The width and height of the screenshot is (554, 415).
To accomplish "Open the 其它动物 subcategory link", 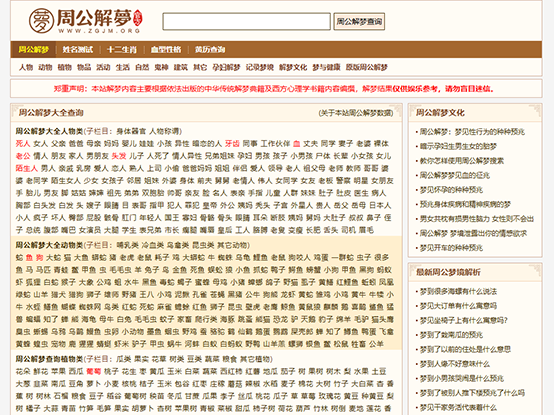I will coord(232,245).
